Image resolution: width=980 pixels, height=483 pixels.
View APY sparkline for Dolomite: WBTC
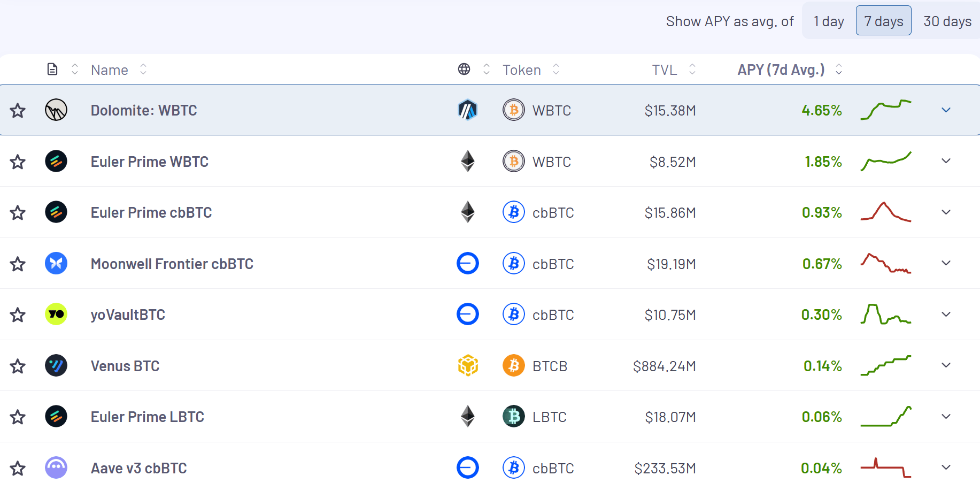coord(886,110)
